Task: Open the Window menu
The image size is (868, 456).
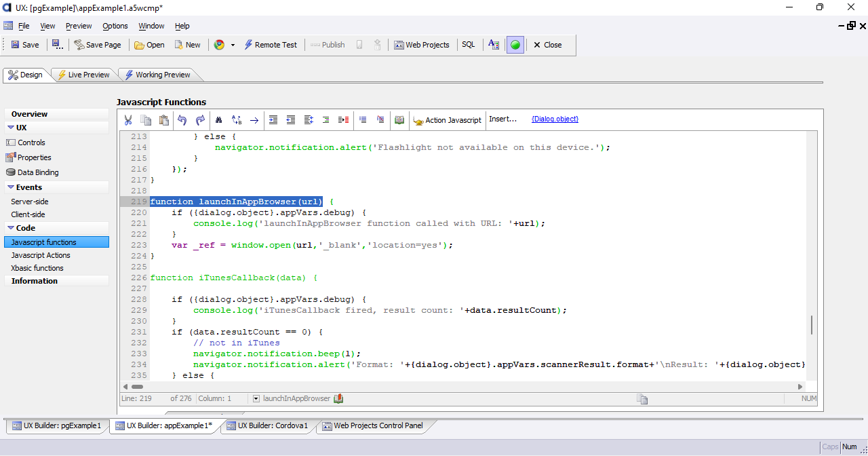Action: pos(151,26)
